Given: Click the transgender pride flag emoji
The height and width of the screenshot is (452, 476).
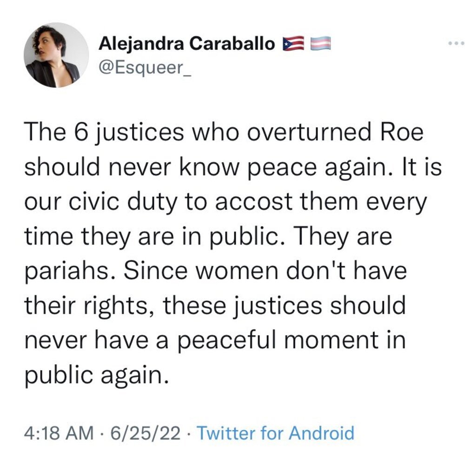Looking at the screenshot, I should (x=321, y=43).
